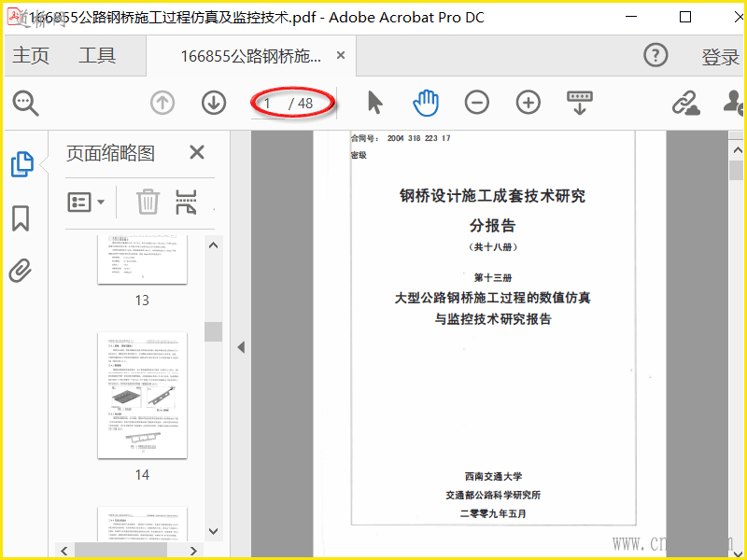
Task: Click the thumbnail panel vertical scrollbar handle
Action: click(x=214, y=332)
